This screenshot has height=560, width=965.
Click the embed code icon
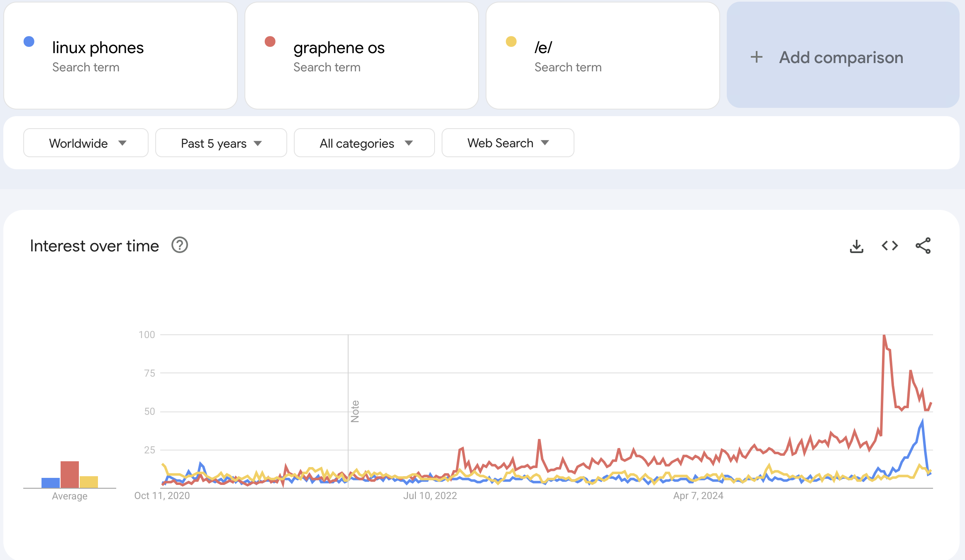(x=889, y=246)
